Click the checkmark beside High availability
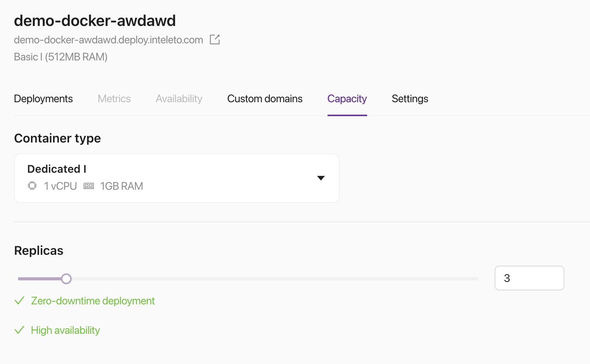The height and width of the screenshot is (364, 590). point(19,330)
